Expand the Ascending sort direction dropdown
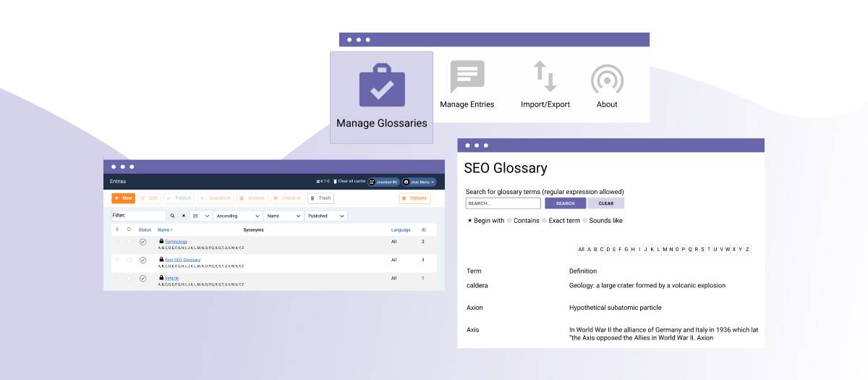868x380 pixels. [238, 216]
